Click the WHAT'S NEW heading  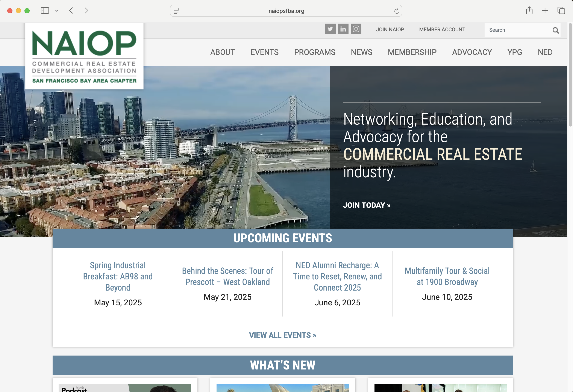pyautogui.click(x=283, y=365)
